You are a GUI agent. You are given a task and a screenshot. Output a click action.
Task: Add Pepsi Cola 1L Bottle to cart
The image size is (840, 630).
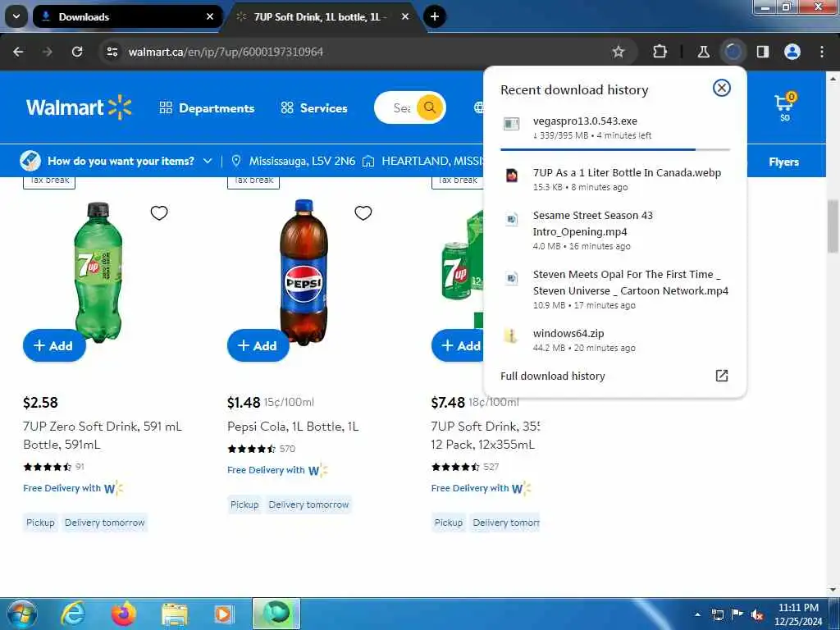[258, 345]
